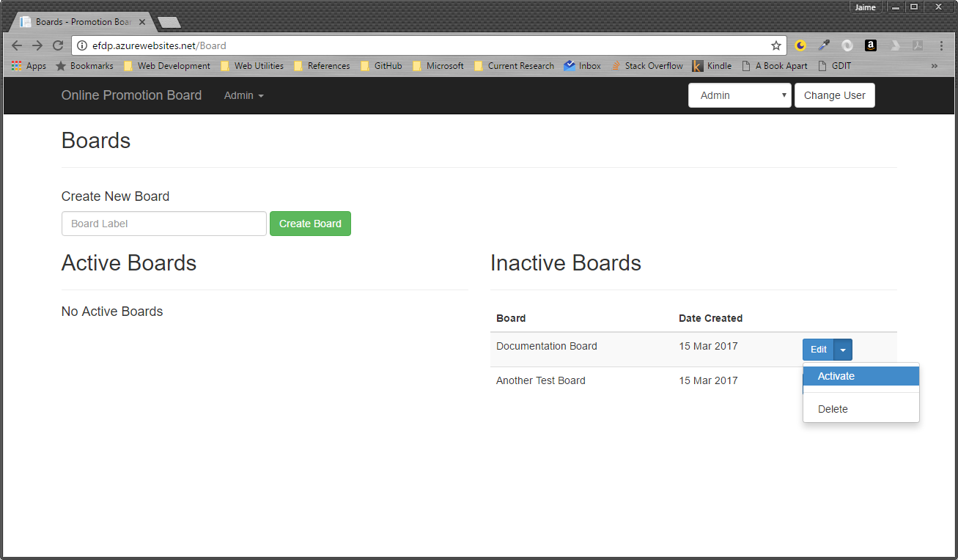The width and height of the screenshot is (958, 560).
Task: Open the Stack Overflow bookmark
Action: pos(647,66)
